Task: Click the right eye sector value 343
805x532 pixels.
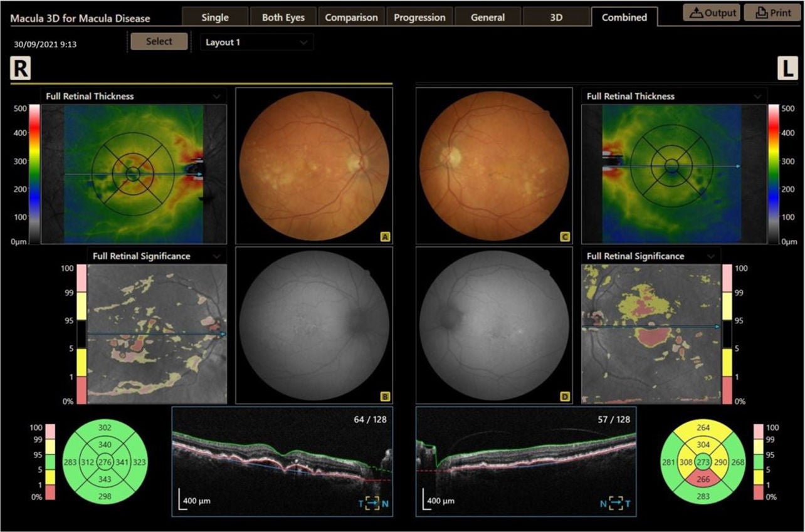Action: coord(105,479)
